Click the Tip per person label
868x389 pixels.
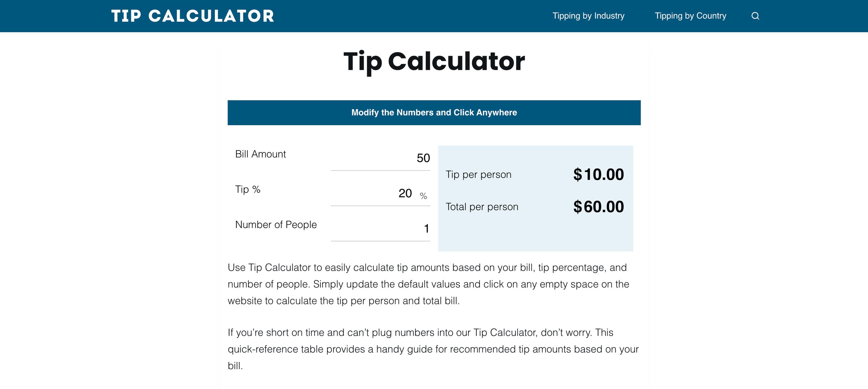[478, 174]
